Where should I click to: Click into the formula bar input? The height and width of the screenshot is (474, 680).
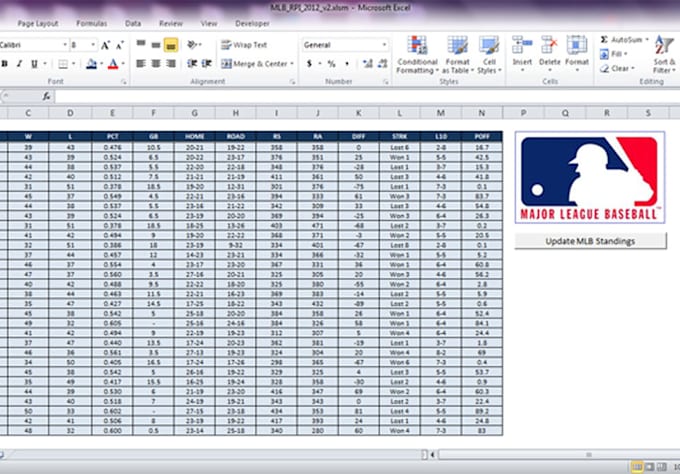pyautogui.click(x=367, y=96)
